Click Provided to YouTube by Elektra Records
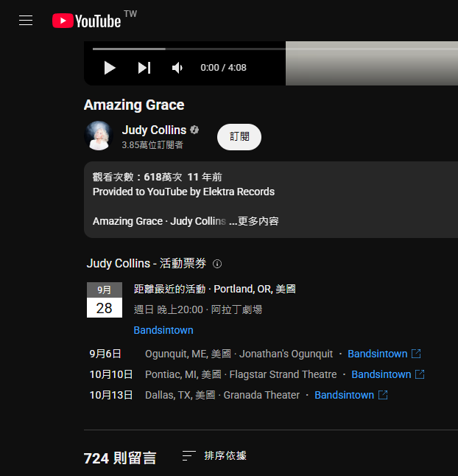Screen dimensions: 458x476 tap(183, 192)
